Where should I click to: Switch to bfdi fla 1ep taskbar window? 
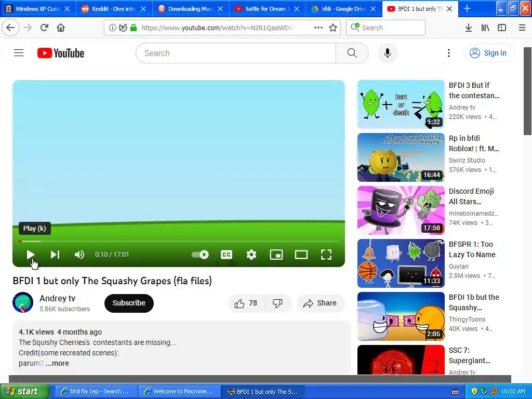96,392
